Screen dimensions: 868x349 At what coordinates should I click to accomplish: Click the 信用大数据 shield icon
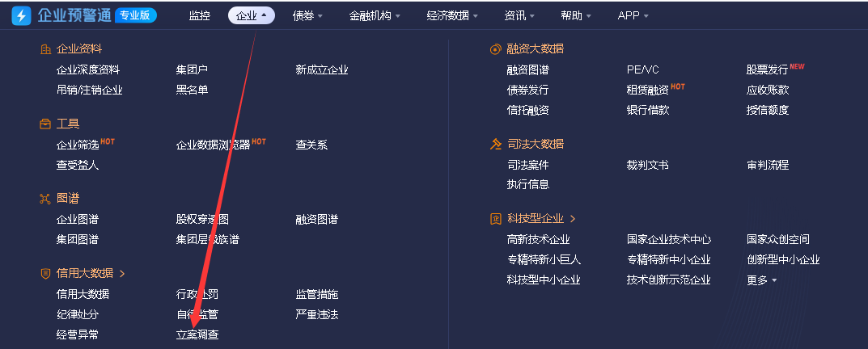pos(45,274)
